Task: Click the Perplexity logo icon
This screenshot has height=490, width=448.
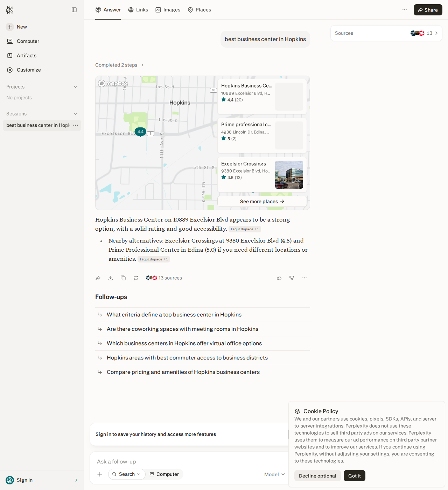Action: click(10, 10)
